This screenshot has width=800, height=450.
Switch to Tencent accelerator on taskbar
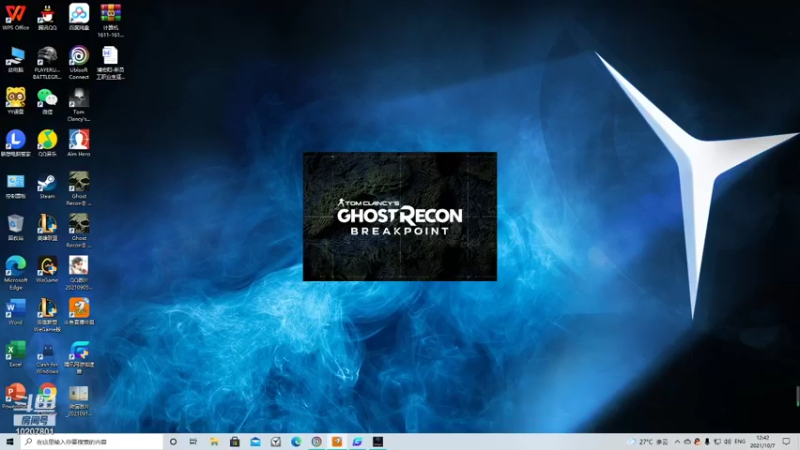357,441
